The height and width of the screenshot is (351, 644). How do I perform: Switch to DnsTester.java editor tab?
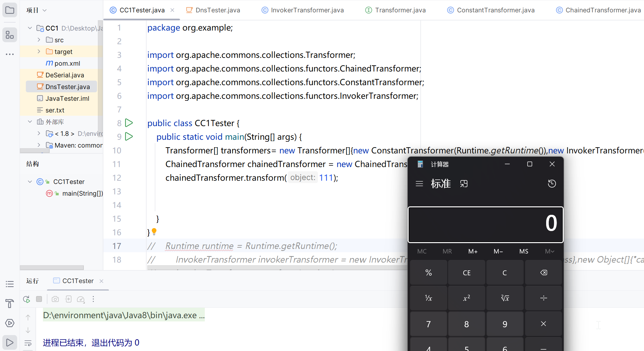pos(217,10)
